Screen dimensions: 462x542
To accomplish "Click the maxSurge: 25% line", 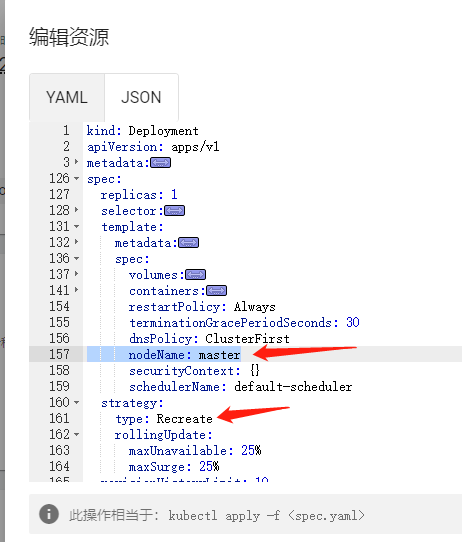I will click(174, 467).
